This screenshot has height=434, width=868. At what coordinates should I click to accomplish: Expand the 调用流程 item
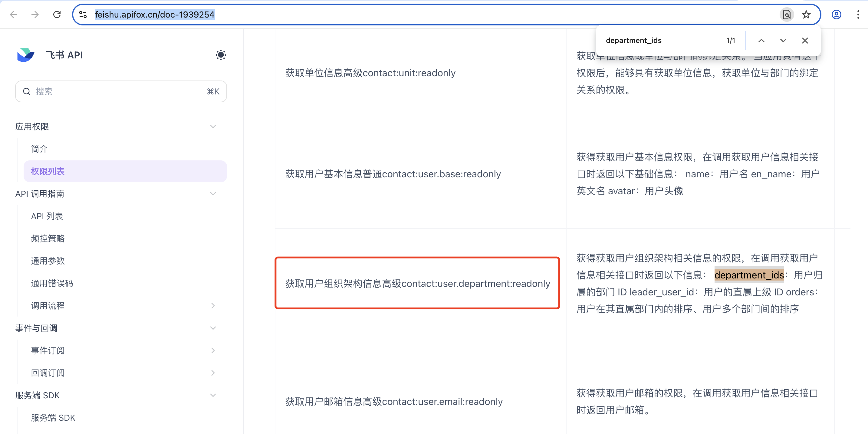point(213,306)
